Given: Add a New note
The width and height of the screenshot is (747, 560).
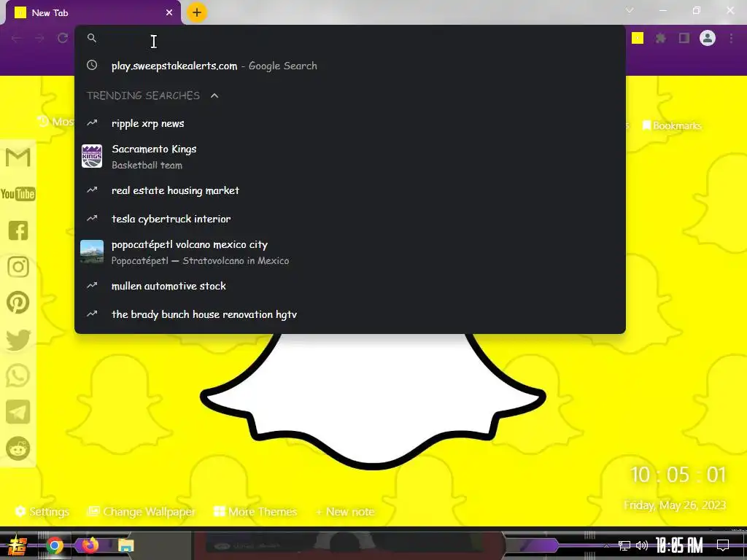Looking at the screenshot, I should (x=345, y=512).
